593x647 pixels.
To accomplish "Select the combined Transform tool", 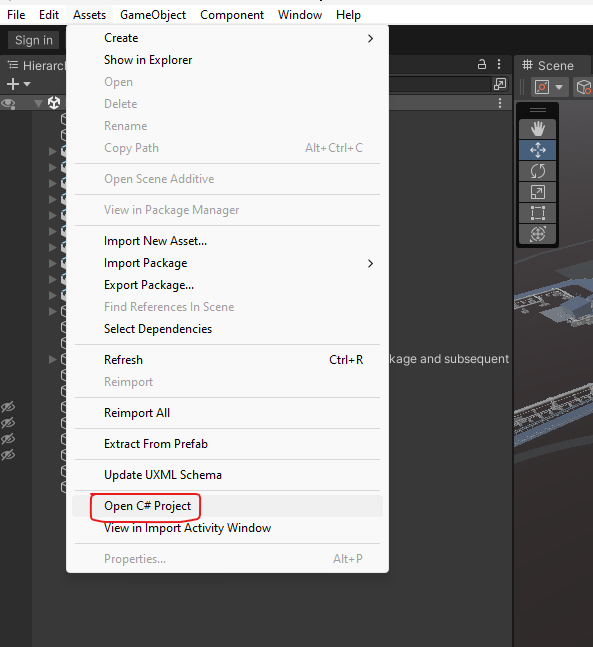I will click(537, 234).
